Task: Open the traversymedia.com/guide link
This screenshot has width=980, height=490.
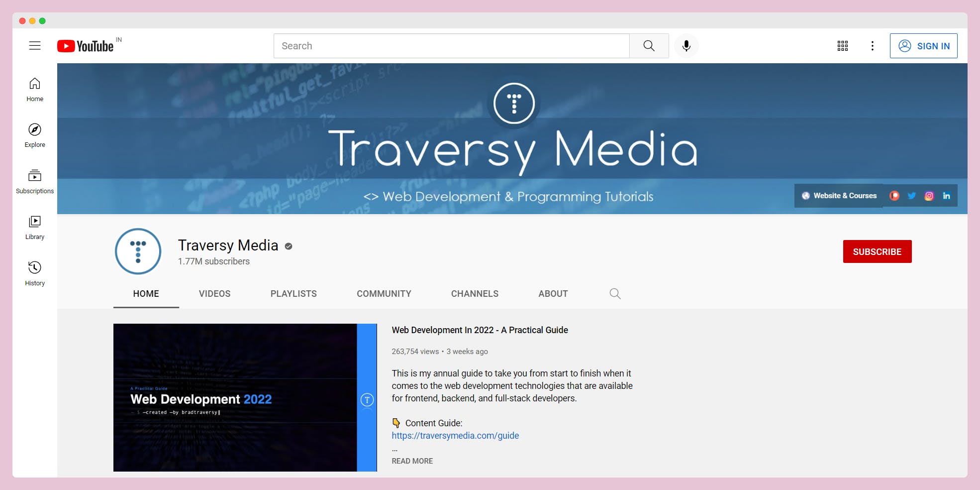Action: click(x=455, y=436)
